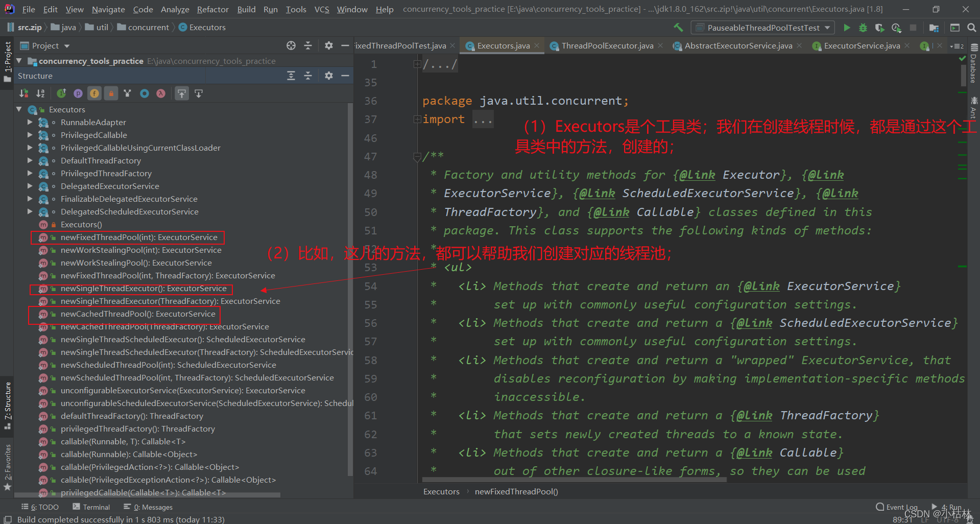Click Expand All in Structure panel
The height and width of the screenshot is (524, 980).
[x=291, y=76]
